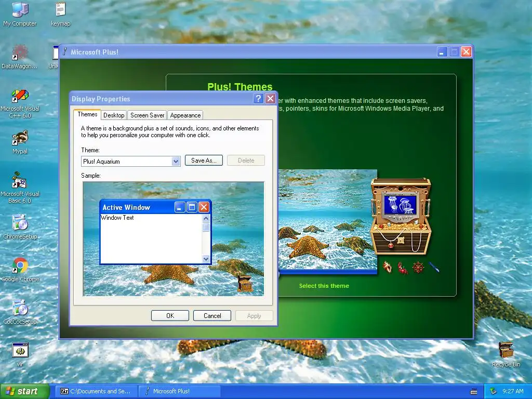This screenshot has width=532, height=399.
Task: Expand the Theme dropdown showing Plus! Aquarium
Action: 176,162
